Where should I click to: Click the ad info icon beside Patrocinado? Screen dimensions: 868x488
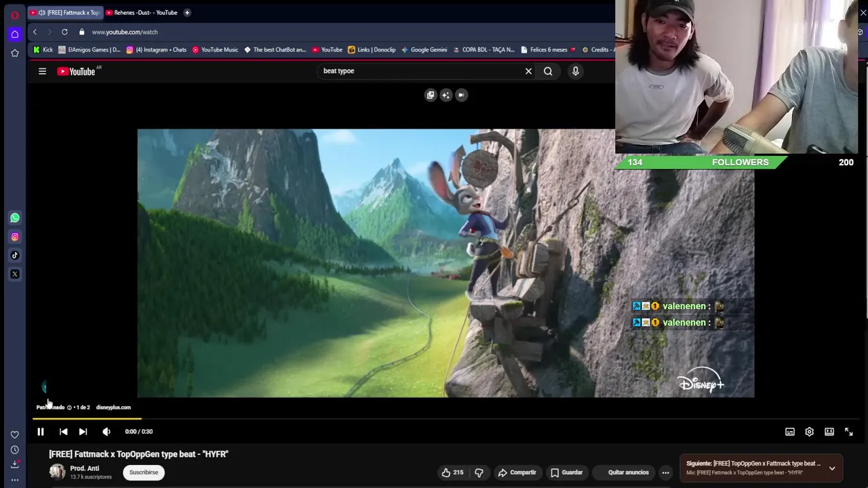coord(69,407)
